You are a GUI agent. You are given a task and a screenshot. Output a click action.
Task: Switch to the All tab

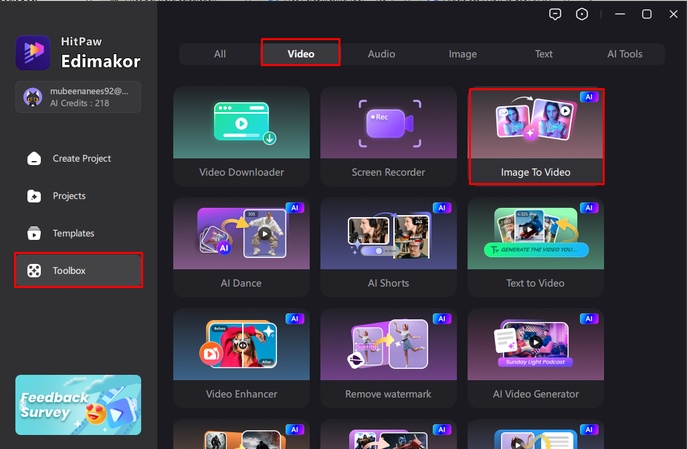[x=220, y=54]
